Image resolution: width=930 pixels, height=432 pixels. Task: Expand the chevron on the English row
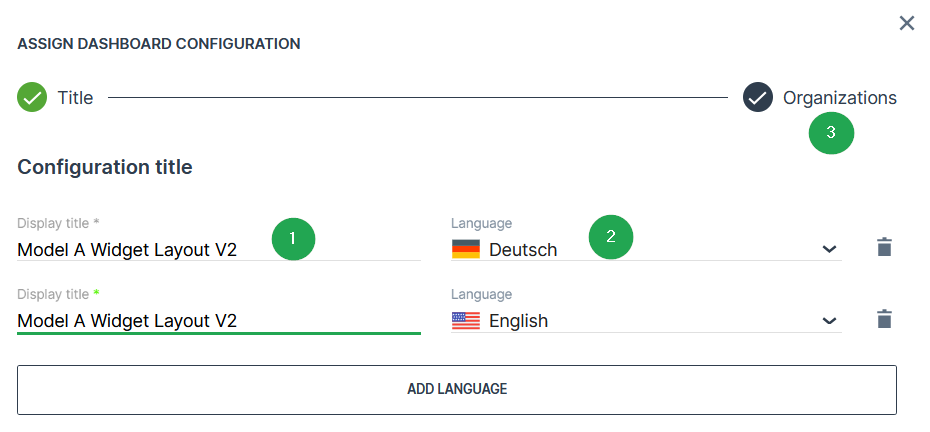pyautogui.click(x=829, y=321)
